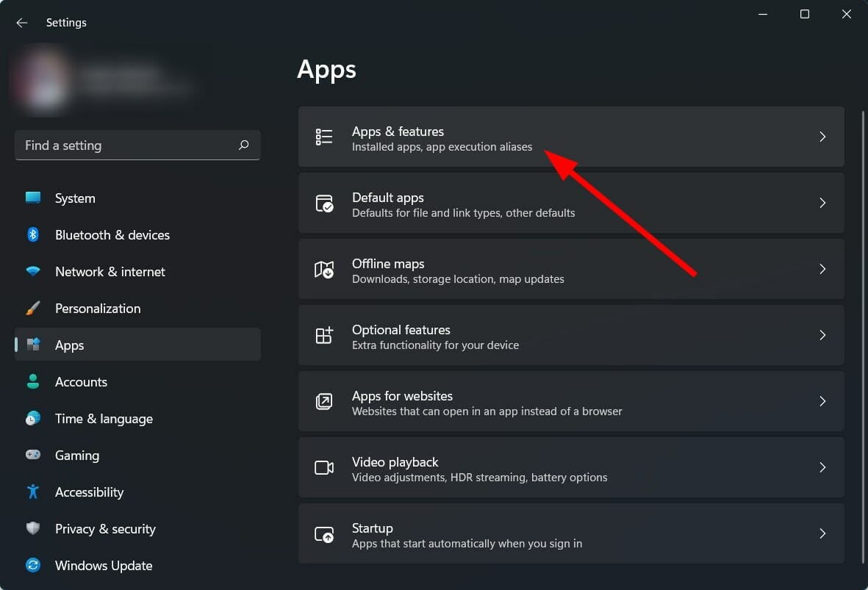Click the Offline maps icon

[x=324, y=270]
